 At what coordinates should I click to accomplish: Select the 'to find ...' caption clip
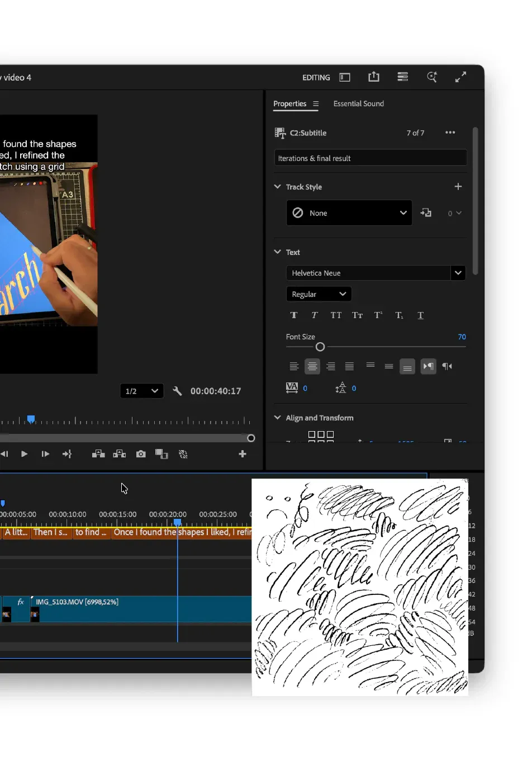(92, 532)
